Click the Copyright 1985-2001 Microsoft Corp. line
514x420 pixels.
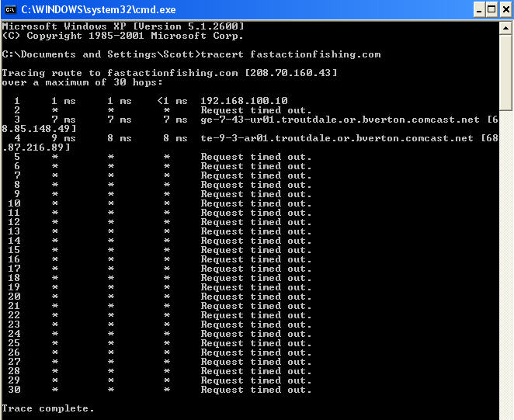(123, 36)
